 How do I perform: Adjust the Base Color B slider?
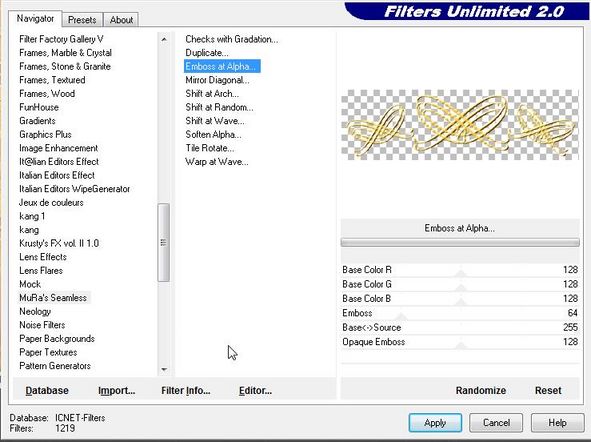point(460,298)
